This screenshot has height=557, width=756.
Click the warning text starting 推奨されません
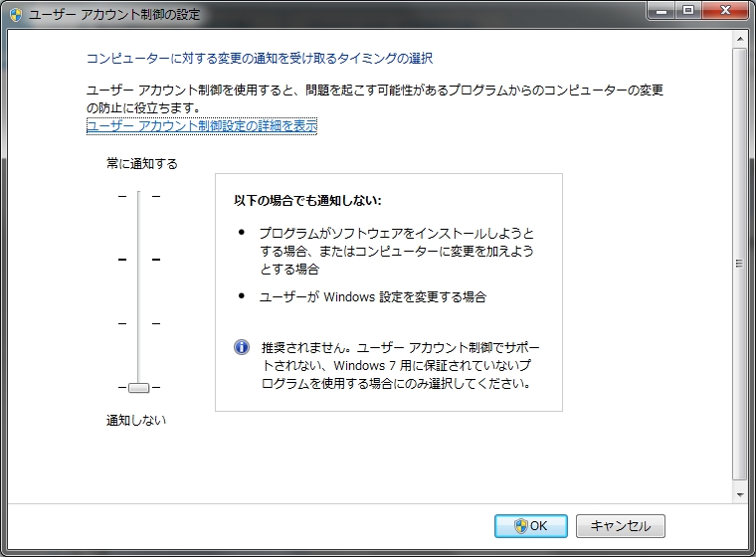pyautogui.click(x=400, y=365)
